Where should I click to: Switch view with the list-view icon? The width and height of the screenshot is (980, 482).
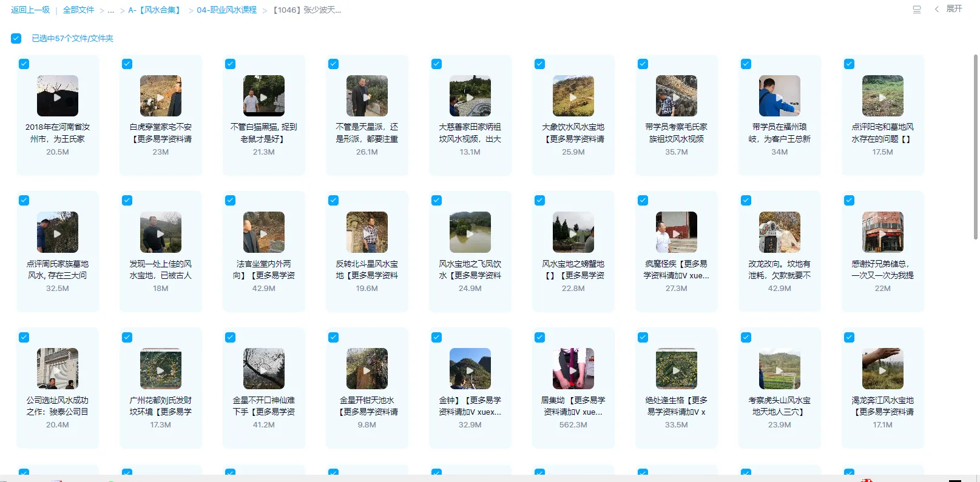[917, 9]
